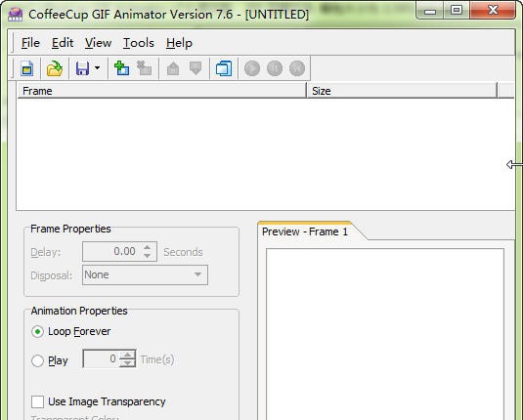Close the GIF Animator window
Image resolution: width=523 pixels, height=420 pixels.
point(493,11)
